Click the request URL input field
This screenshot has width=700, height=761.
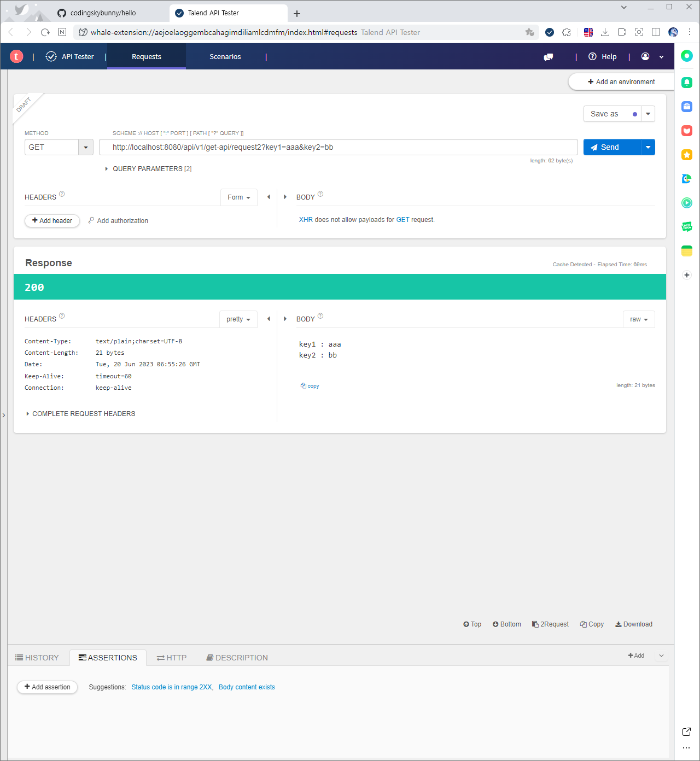click(x=338, y=147)
